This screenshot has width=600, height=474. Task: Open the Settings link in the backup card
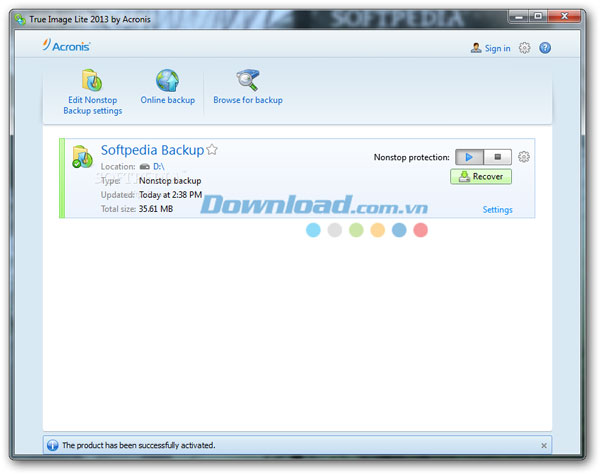497,210
